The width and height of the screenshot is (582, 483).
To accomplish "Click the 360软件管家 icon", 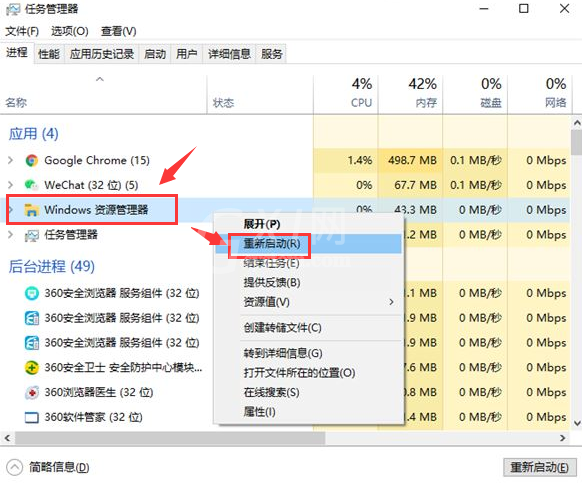I will click(32, 417).
